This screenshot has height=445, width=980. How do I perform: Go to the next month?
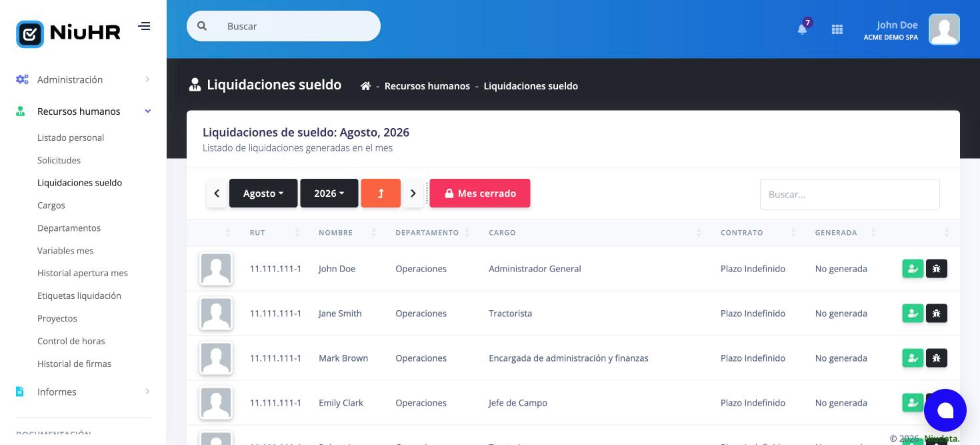coord(413,193)
